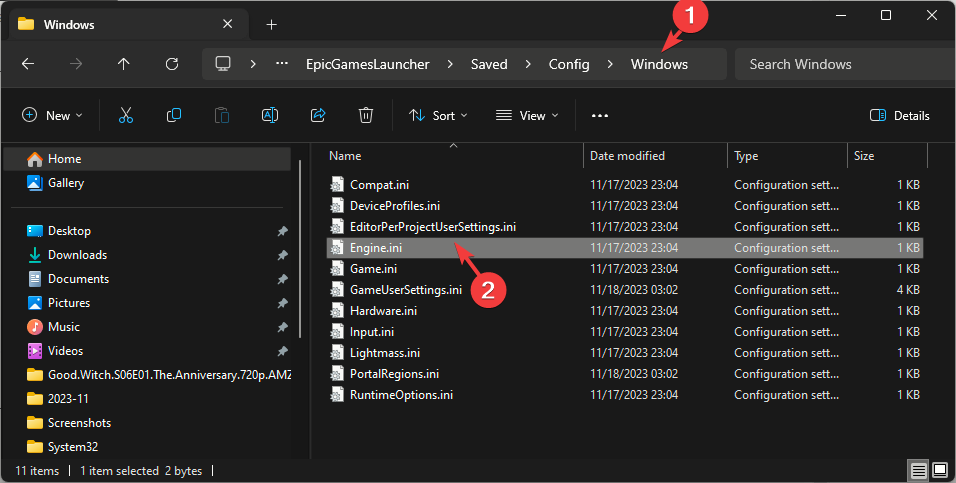This screenshot has height=483, width=956.
Task: Sort files by Date modified column
Action: pyautogui.click(x=627, y=156)
